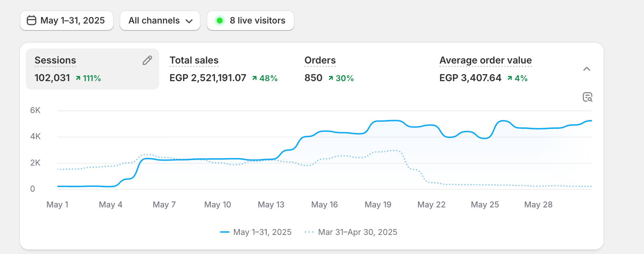This screenshot has height=254, width=644.
Task: Click the May 4 axis label
Action: [111, 204]
